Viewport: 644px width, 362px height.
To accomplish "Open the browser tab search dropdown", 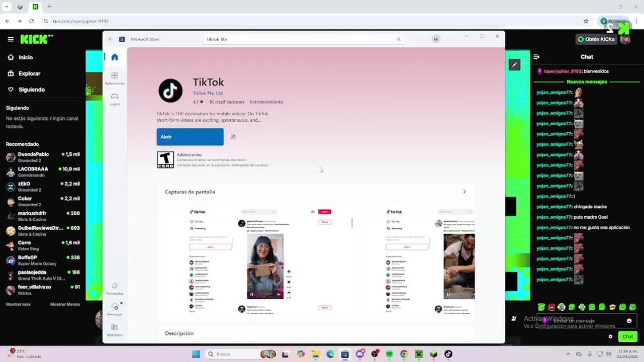I will 7,7.
